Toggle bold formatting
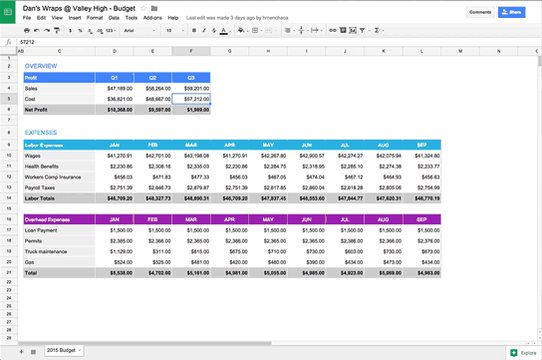Viewport: 542px width, 360px height. click(x=194, y=30)
